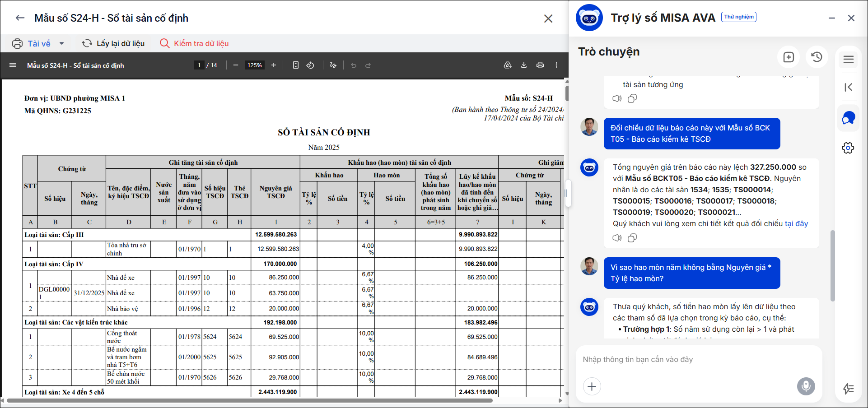The width and height of the screenshot is (868, 408).
Task: Collapse the assistant side panel
Action: tap(849, 87)
